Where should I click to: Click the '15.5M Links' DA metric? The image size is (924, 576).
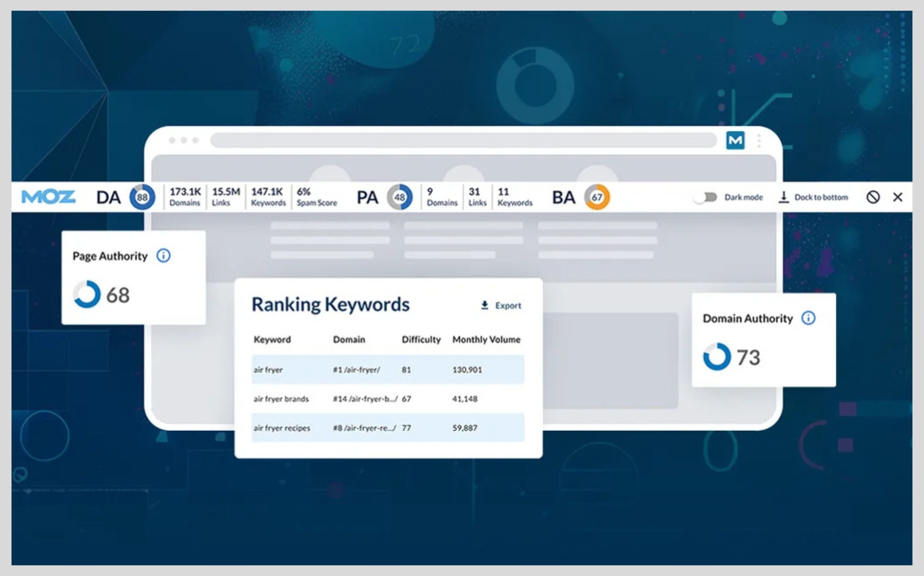[226, 197]
